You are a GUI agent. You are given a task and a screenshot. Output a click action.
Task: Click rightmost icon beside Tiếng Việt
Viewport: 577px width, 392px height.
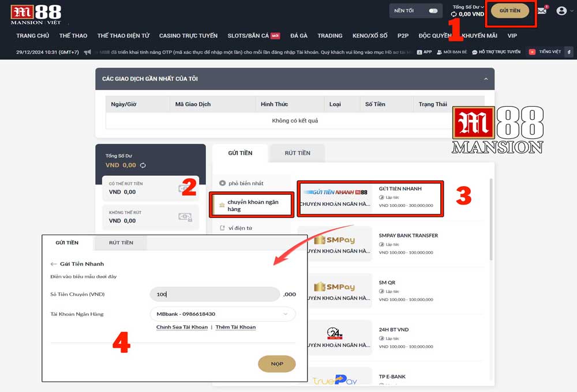[569, 52]
